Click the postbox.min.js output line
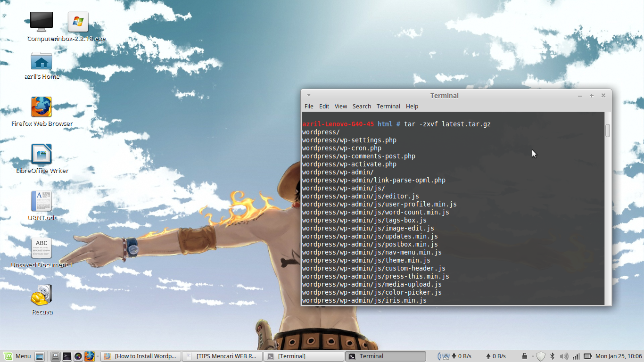644x362 pixels. tap(370, 244)
